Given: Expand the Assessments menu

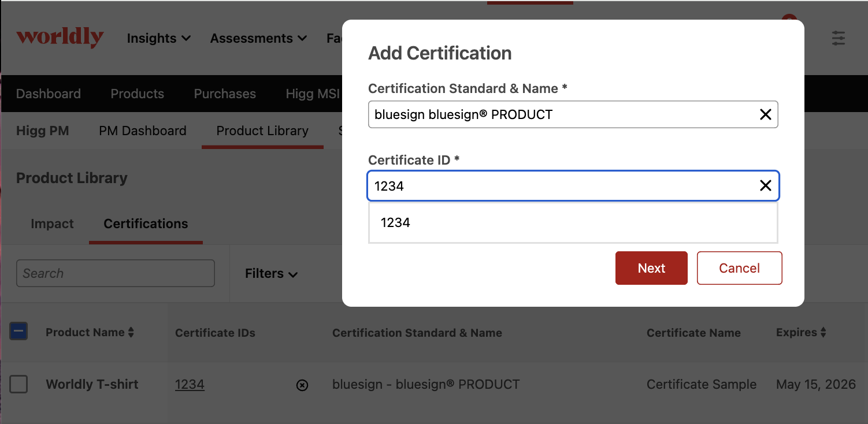Looking at the screenshot, I should [258, 38].
